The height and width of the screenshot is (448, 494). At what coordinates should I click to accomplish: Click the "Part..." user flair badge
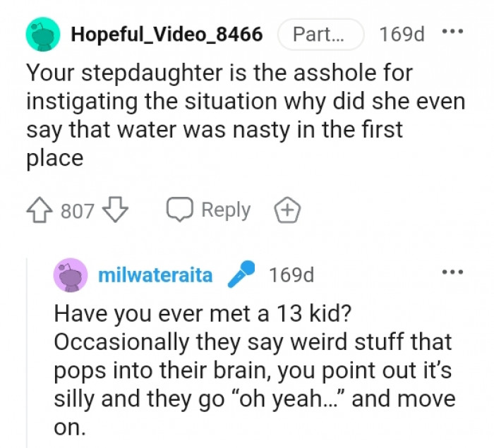[320, 34]
